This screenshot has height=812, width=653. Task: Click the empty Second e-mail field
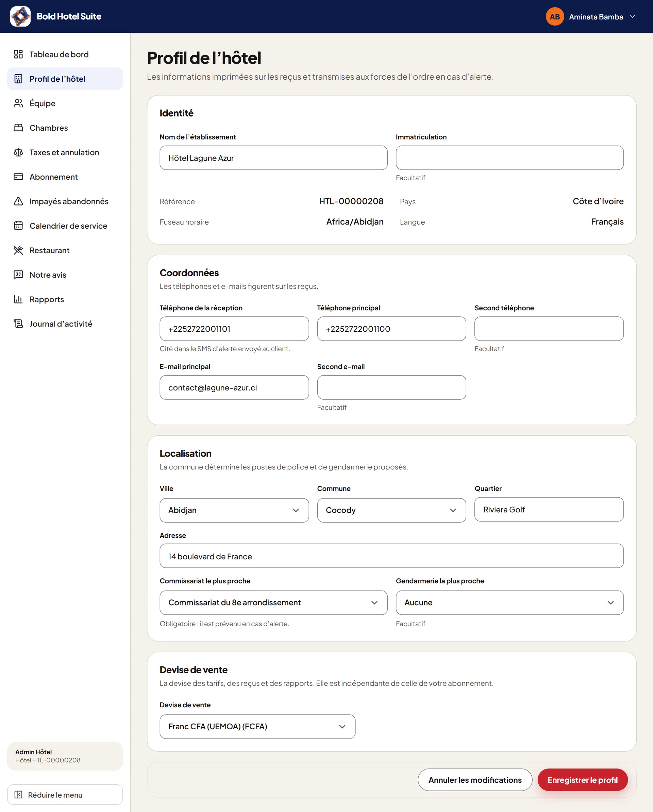click(392, 387)
